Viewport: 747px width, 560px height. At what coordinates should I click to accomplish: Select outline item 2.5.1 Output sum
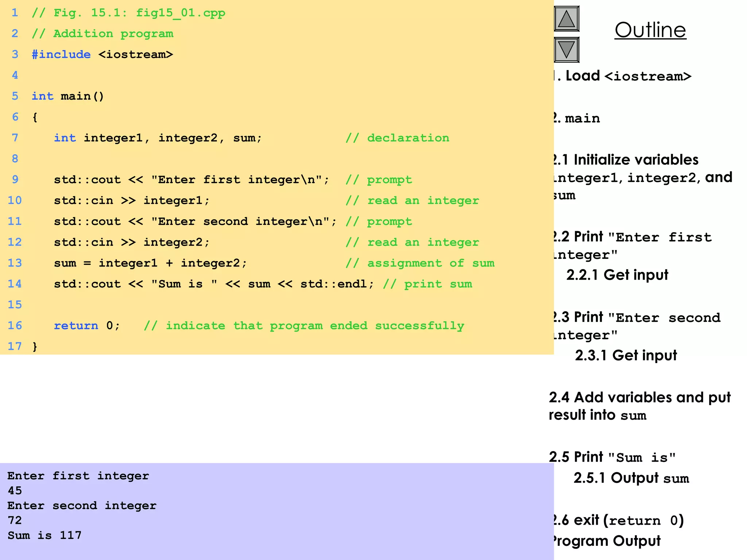631,478
